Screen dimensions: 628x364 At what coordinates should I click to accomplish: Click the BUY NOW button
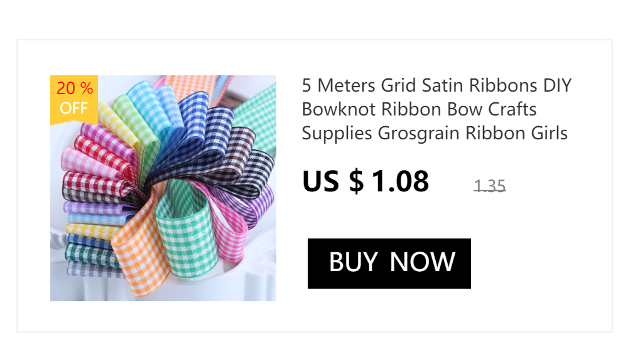[x=389, y=264]
